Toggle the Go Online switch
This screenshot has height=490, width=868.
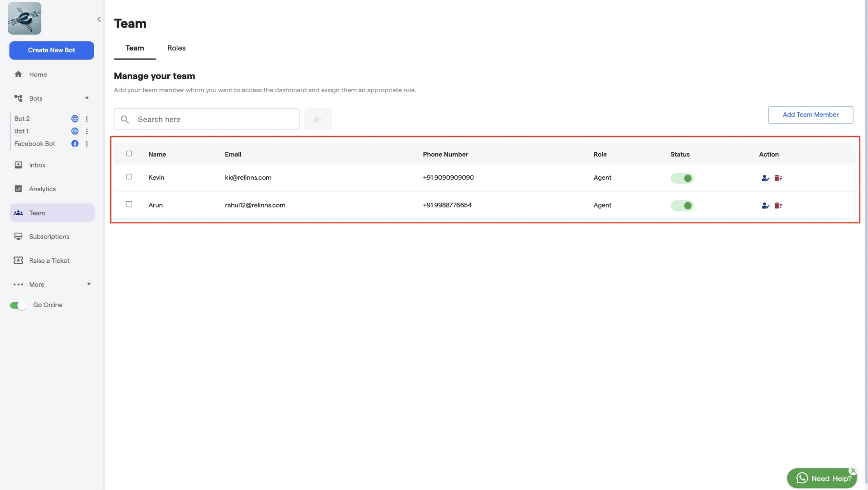(x=18, y=306)
